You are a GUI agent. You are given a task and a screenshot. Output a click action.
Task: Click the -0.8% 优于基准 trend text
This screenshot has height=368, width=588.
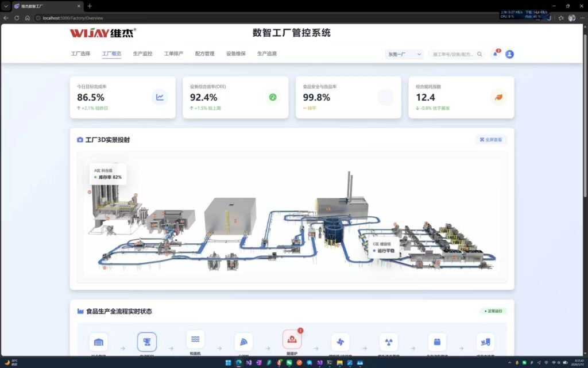(432, 108)
